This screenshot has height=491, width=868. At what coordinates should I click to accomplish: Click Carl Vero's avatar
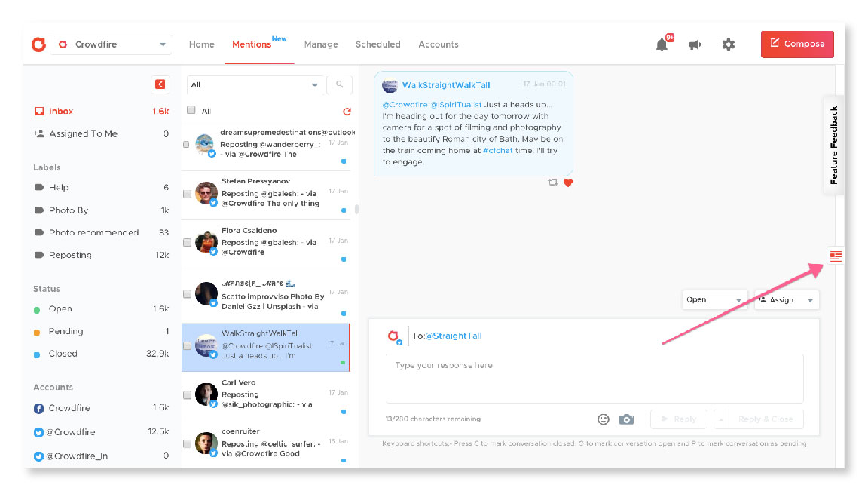click(206, 394)
